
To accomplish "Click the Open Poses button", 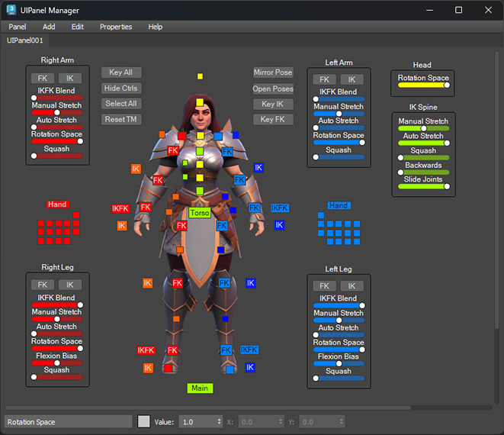I will point(273,89).
